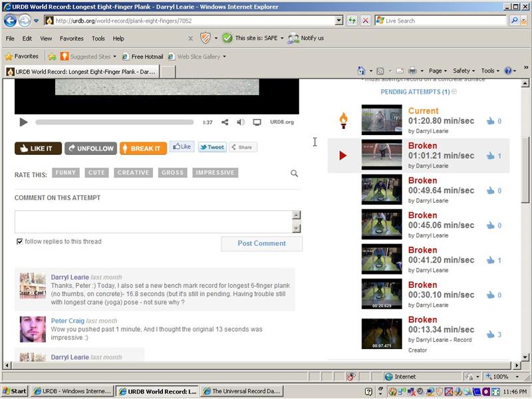Click the browser Back arrow button
The width and height of the screenshot is (532, 399).
point(10,21)
